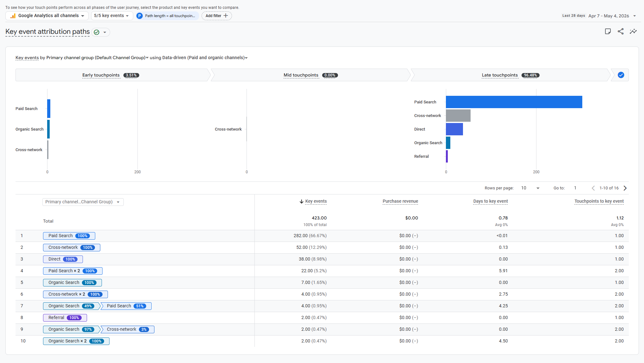Open Google Analytics all channels dropdown
Image resolution: width=644 pixels, height=363 pixels.
[x=47, y=16]
